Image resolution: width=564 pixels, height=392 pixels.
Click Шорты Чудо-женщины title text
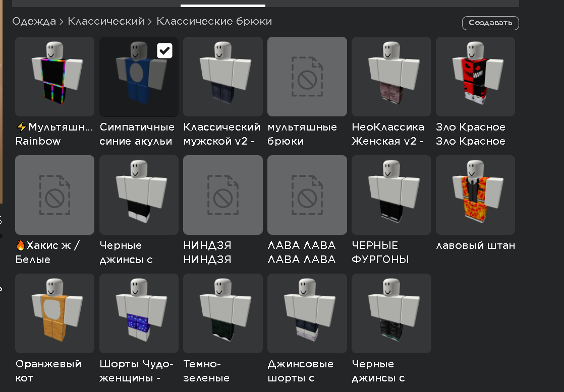coord(136,371)
